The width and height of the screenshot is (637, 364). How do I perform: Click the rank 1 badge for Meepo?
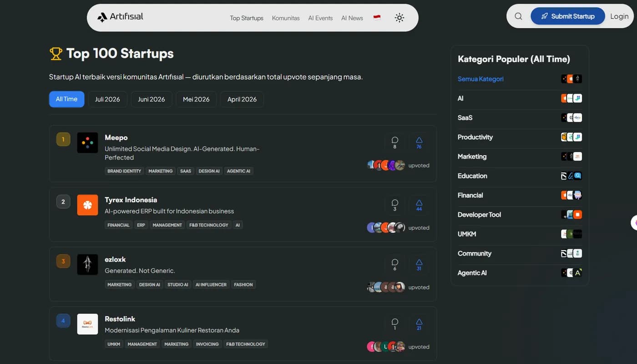pyautogui.click(x=63, y=139)
